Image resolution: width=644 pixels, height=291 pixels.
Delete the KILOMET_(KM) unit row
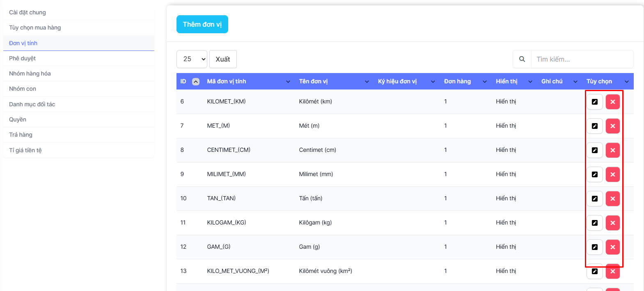(612, 102)
